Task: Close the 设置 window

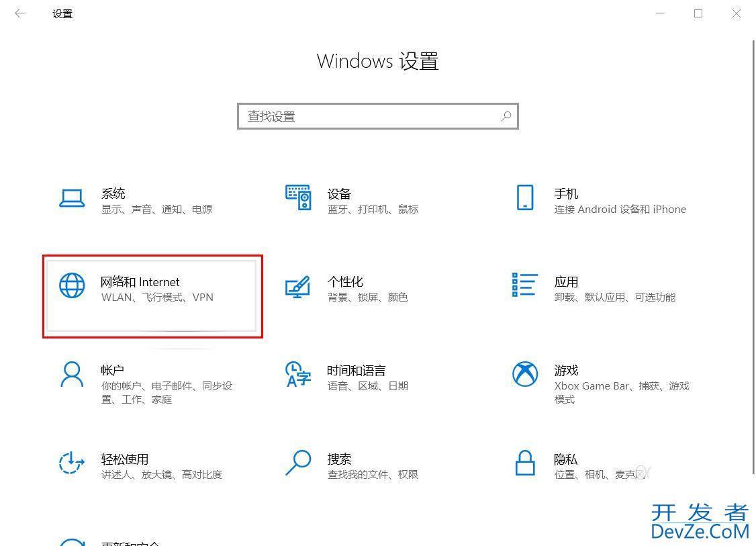Action: (737, 13)
